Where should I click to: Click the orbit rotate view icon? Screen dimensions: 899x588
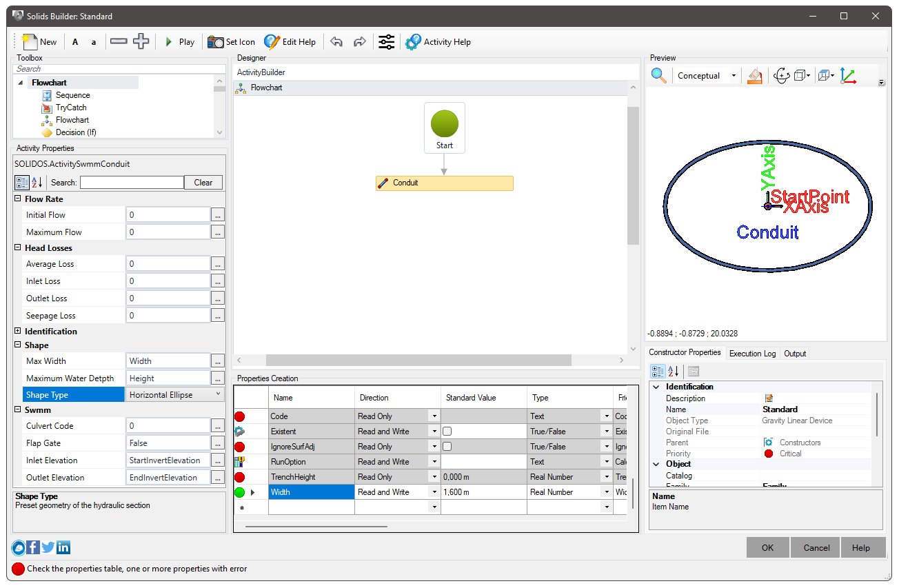tap(781, 75)
